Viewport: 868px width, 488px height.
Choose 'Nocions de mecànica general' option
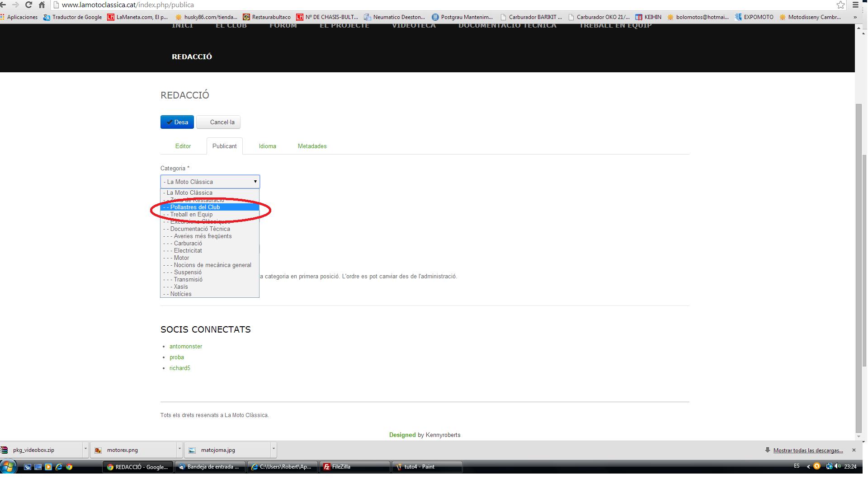[210, 265]
